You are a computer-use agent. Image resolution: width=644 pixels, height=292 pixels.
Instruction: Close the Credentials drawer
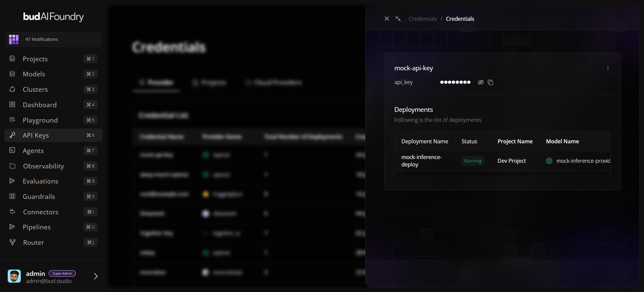pyautogui.click(x=387, y=19)
